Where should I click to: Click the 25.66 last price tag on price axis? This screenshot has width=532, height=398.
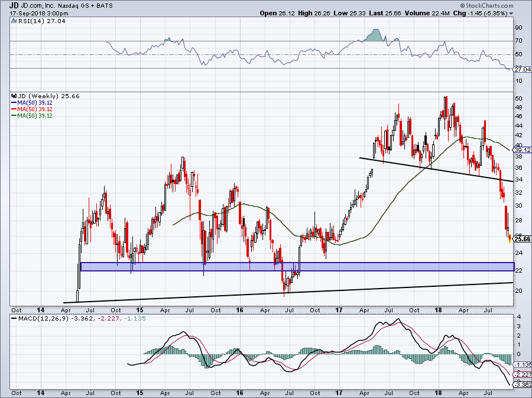pos(523,239)
